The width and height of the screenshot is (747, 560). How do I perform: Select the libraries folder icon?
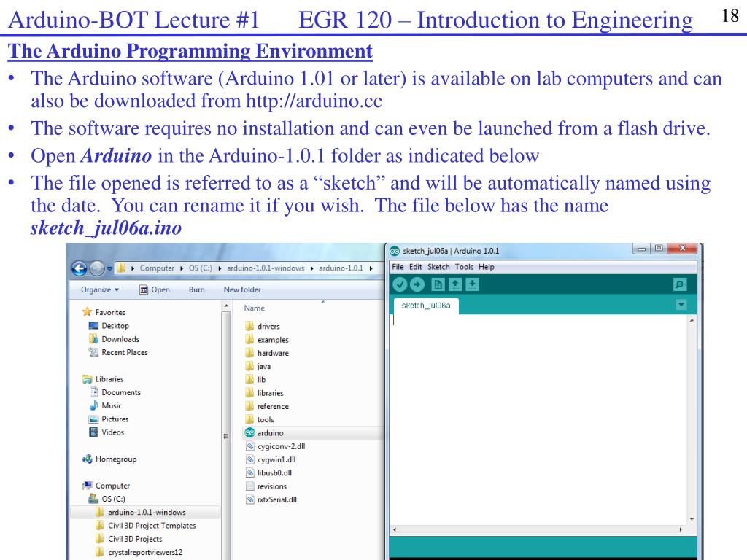[249, 393]
